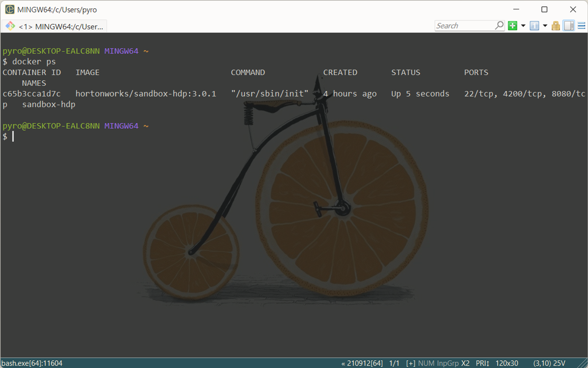Click the "/usr/sbin/init" command text

(270, 94)
